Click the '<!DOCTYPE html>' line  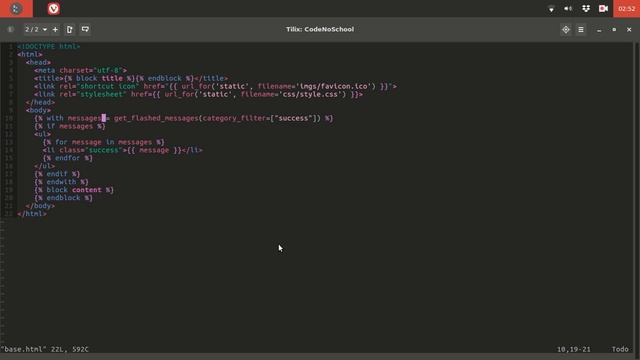click(49, 47)
